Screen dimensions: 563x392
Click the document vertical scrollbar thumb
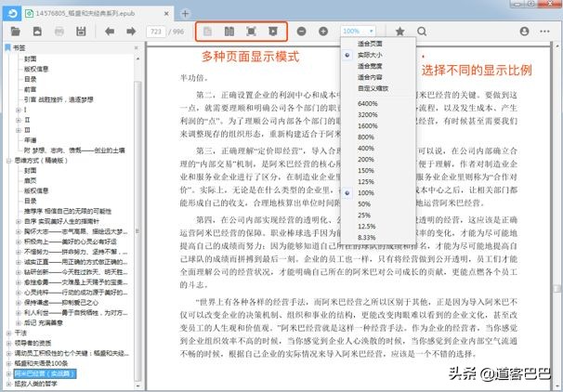click(x=556, y=289)
